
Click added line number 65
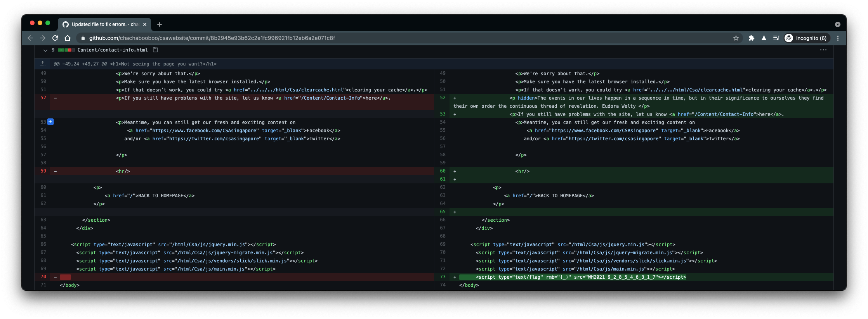(443, 212)
